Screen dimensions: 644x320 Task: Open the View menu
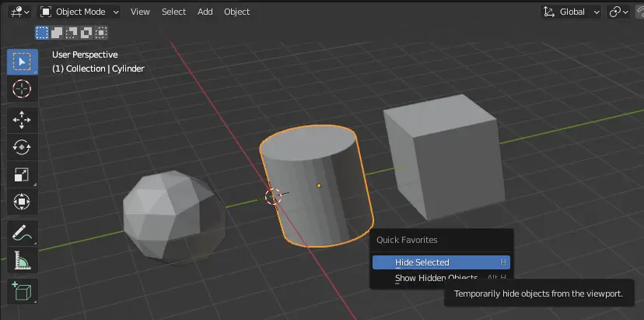(140, 12)
